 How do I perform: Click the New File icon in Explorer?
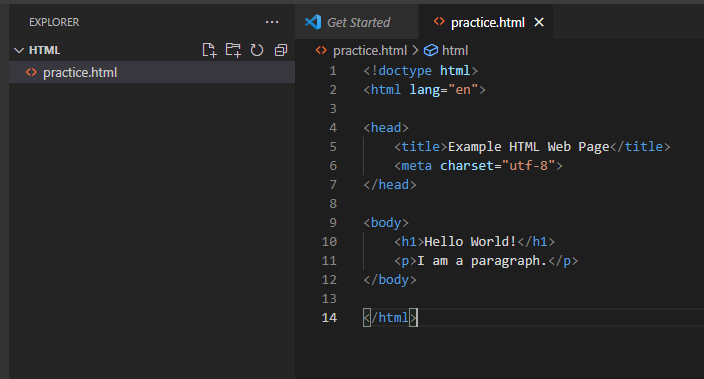tap(209, 50)
